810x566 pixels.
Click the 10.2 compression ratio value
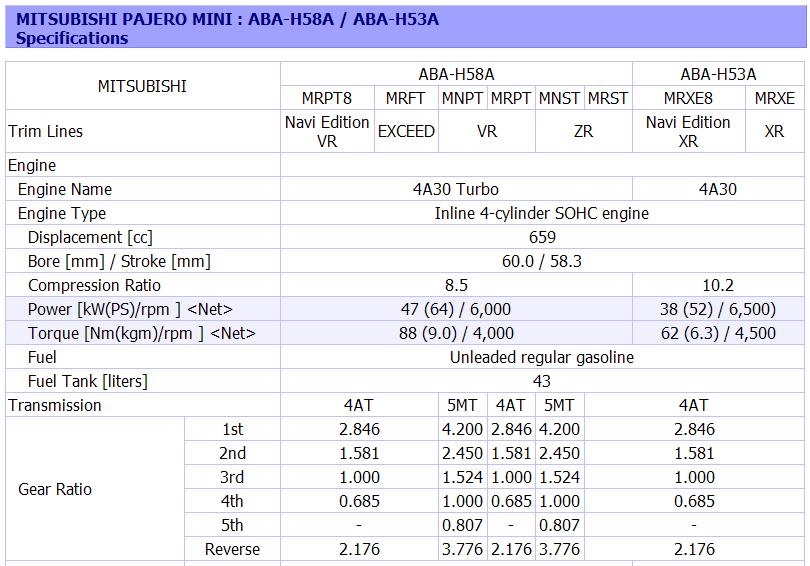click(x=718, y=285)
